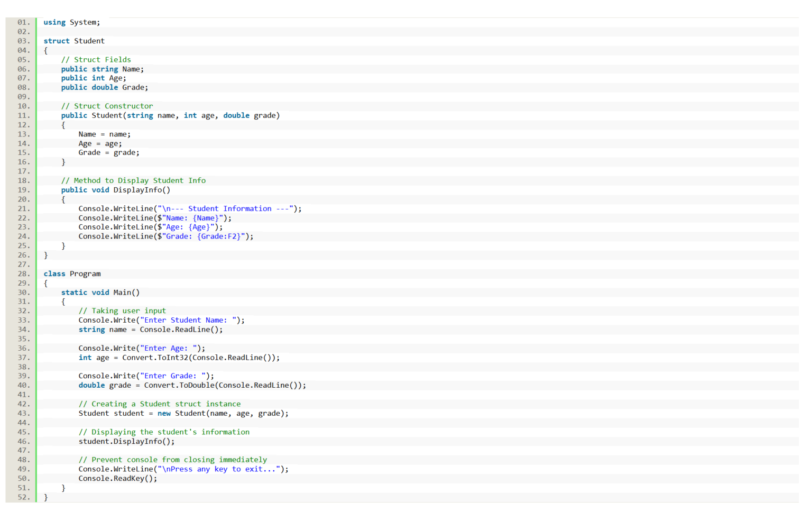Select the "new Student(name, age, grade)" expression
This screenshot has width=812, height=520.
pos(223,413)
